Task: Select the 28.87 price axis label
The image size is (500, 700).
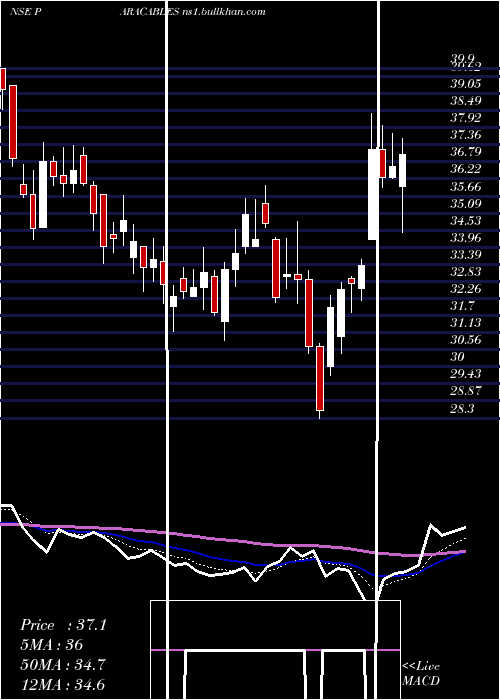Action: [x=466, y=390]
